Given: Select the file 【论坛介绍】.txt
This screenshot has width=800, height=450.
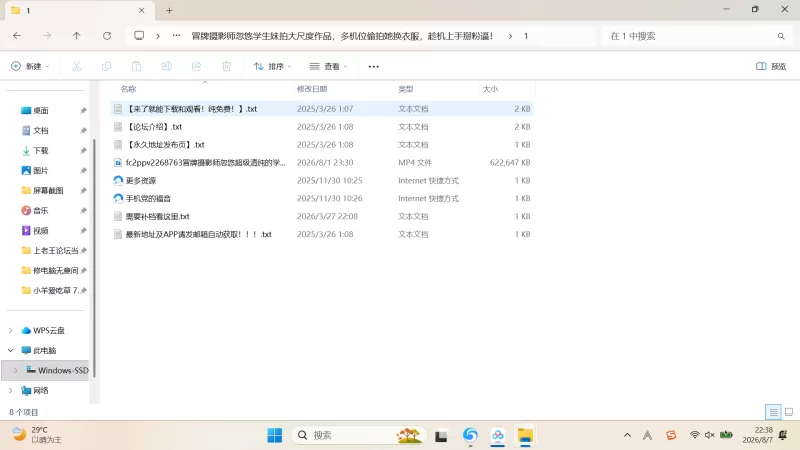Looking at the screenshot, I should pos(321,127).
